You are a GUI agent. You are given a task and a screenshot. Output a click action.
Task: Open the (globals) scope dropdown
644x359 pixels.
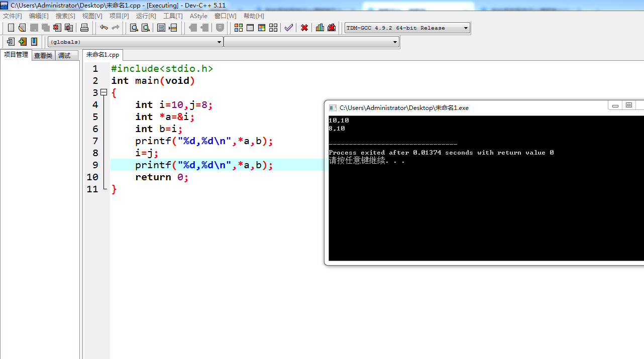pyautogui.click(x=135, y=42)
